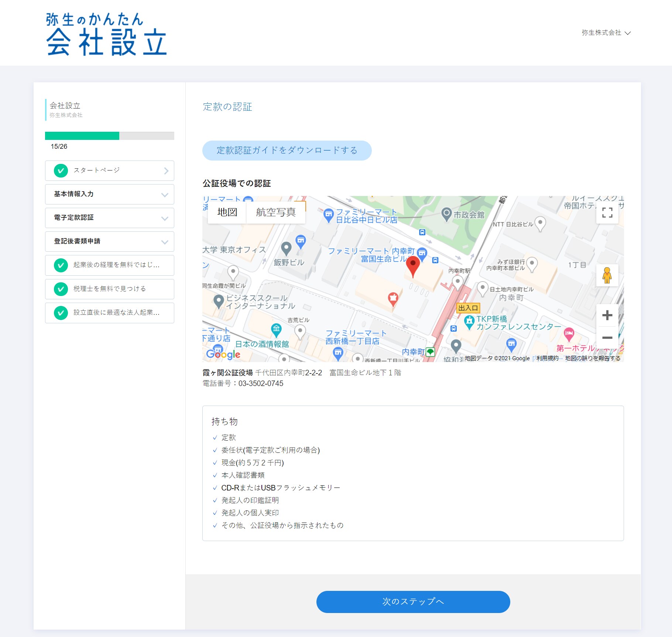The height and width of the screenshot is (637, 672).
Task: Click the red location pin on the map
Action: (413, 267)
